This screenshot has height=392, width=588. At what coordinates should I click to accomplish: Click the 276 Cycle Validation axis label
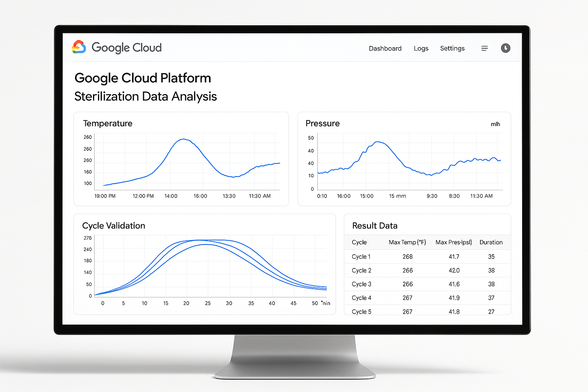pos(88,238)
